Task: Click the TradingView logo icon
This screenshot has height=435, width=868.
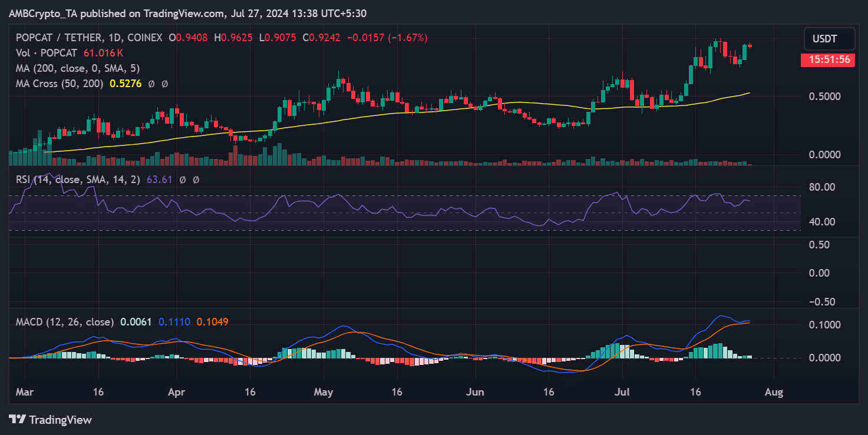Action: (18, 420)
